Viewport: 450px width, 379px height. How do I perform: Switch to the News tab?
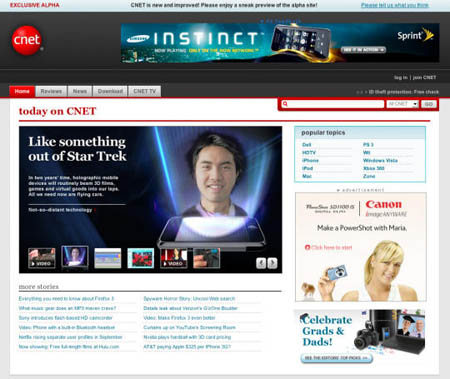tap(80, 91)
